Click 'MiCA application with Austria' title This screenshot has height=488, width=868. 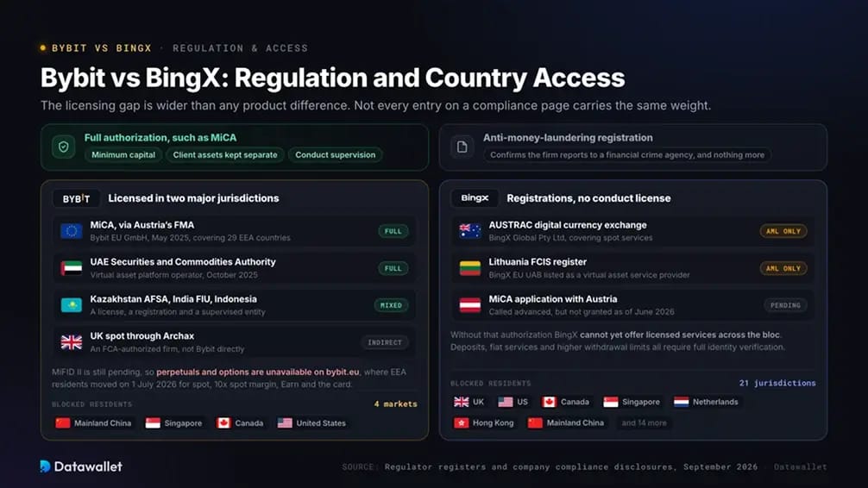tap(553, 299)
